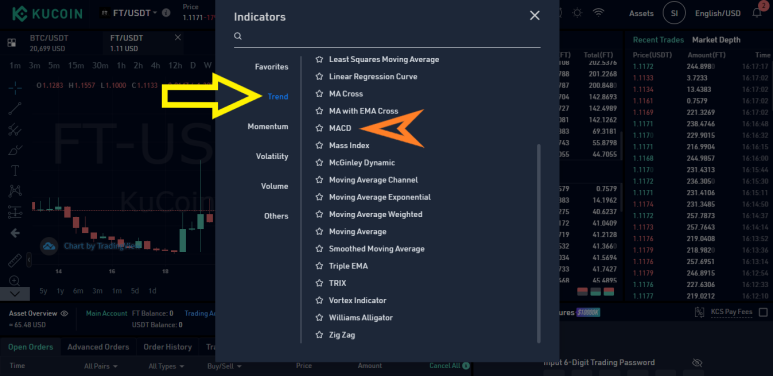Star the MA with EMA Cross indicator
This screenshot has width=773, height=376.
(x=319, y=111)
